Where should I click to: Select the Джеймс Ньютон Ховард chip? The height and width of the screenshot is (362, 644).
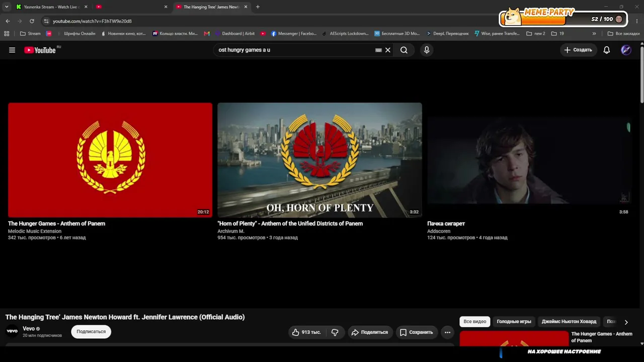(x=569, y=322)
